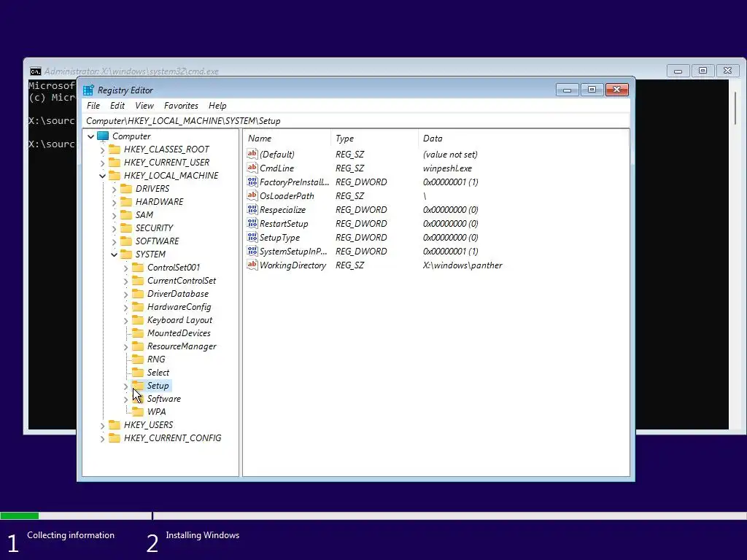Select the HardwareConfig key label
Image resolution: width=747 pixels, height=560 pixels.
179,307
